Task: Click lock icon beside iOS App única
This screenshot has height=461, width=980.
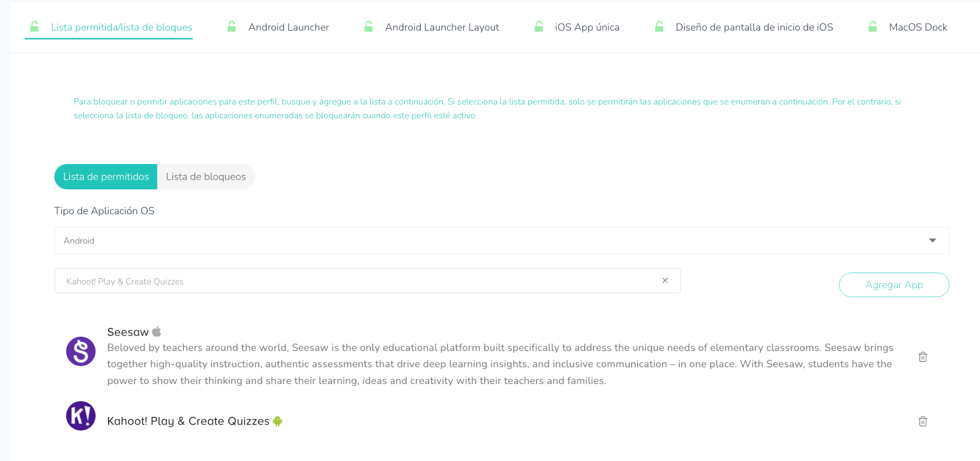Action: point(538,27)
